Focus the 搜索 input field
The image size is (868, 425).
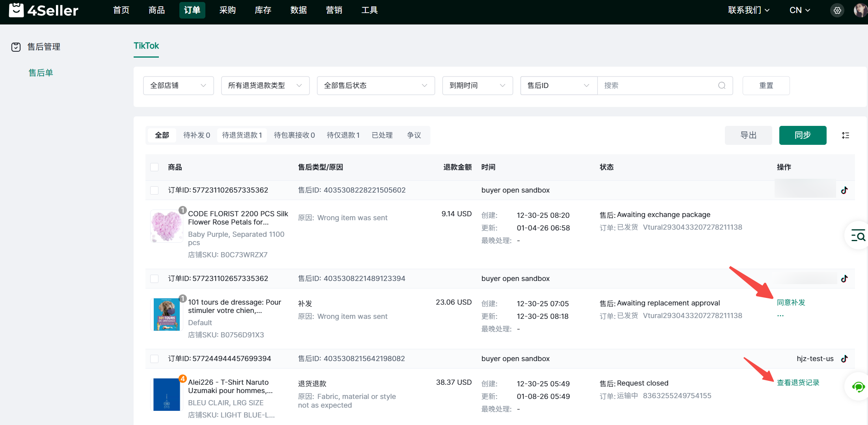click(658, 86)
